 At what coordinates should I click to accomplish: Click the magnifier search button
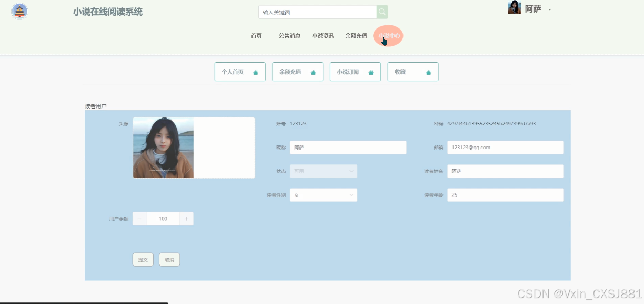coord(382,12)
